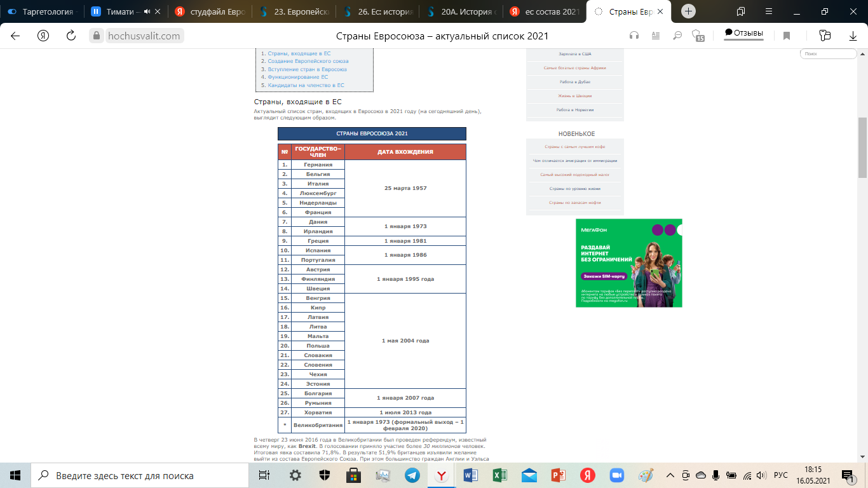The image size is (868, 488).
Task: Reload the page with refresh icon
Action: point(71,36)
